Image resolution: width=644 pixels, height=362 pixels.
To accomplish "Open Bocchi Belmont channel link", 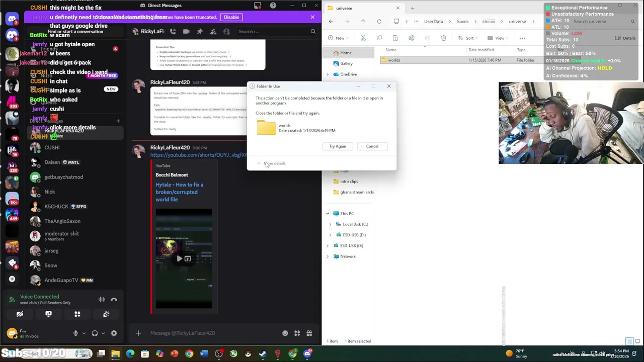I will [x=172, y=175].
